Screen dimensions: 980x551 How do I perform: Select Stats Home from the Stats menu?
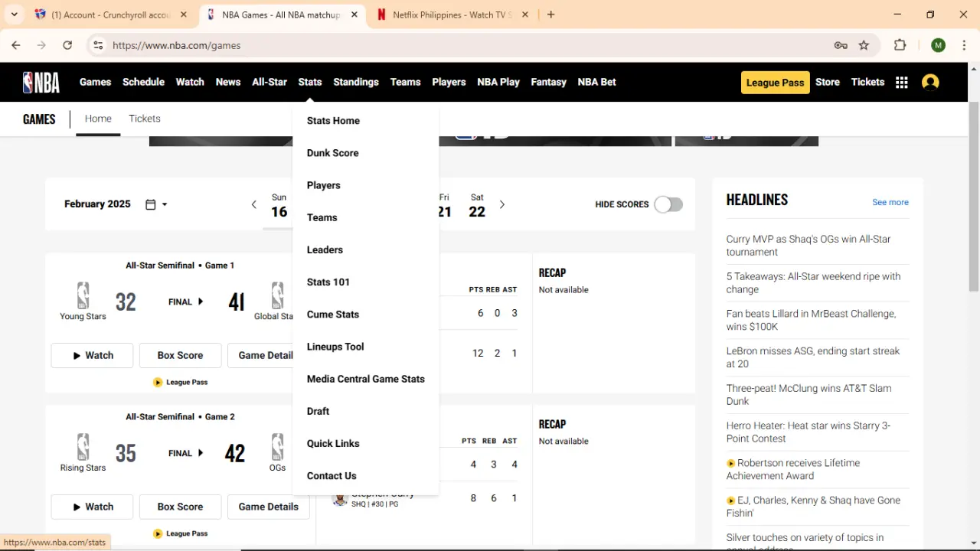coord(333,121)
